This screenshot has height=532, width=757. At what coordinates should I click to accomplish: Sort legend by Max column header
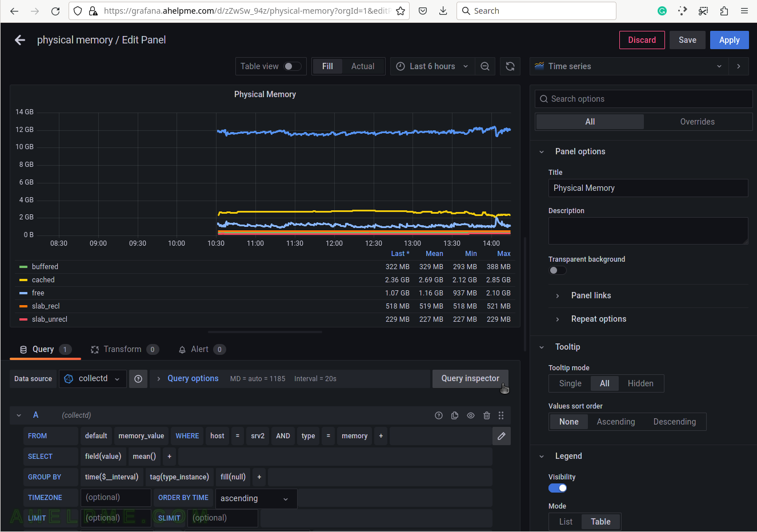pyautogui.click(x=504, y=254)
